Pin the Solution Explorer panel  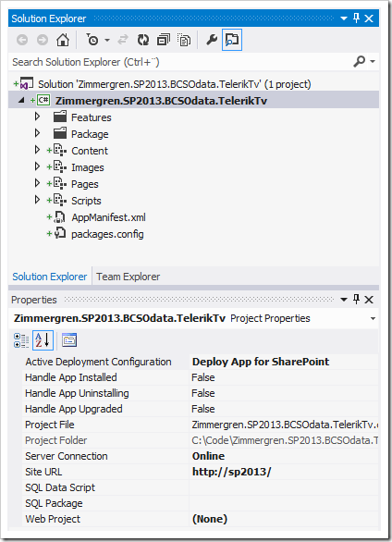click(357, 18)
